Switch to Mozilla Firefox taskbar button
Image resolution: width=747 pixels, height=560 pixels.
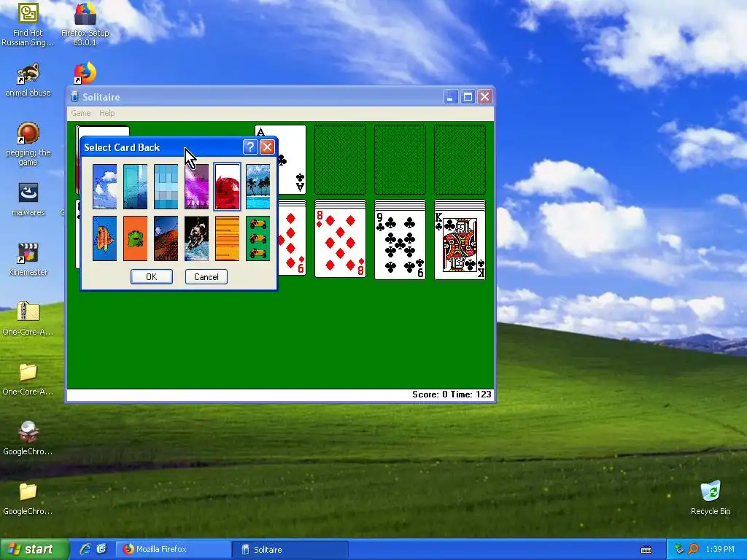click(172, 550)
